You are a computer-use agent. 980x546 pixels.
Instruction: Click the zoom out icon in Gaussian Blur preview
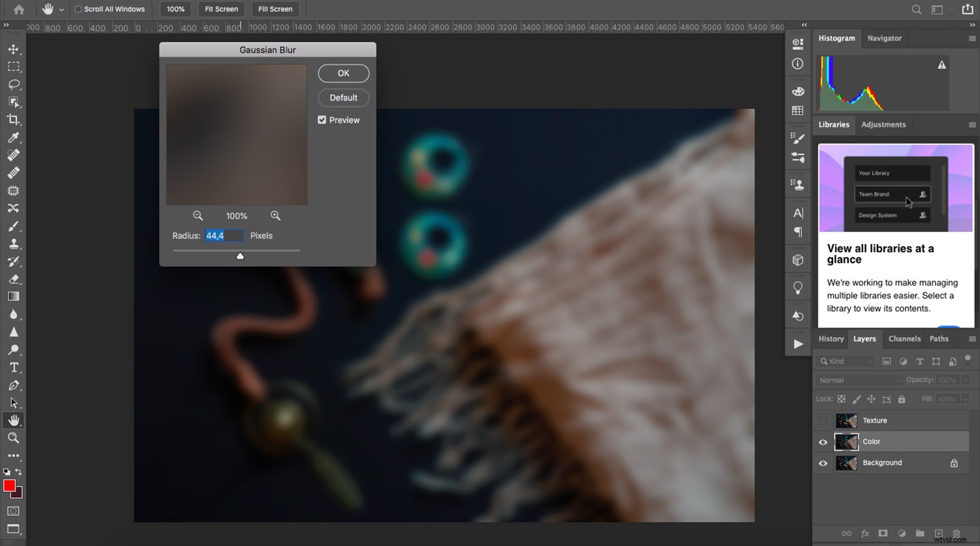(198, 215)
